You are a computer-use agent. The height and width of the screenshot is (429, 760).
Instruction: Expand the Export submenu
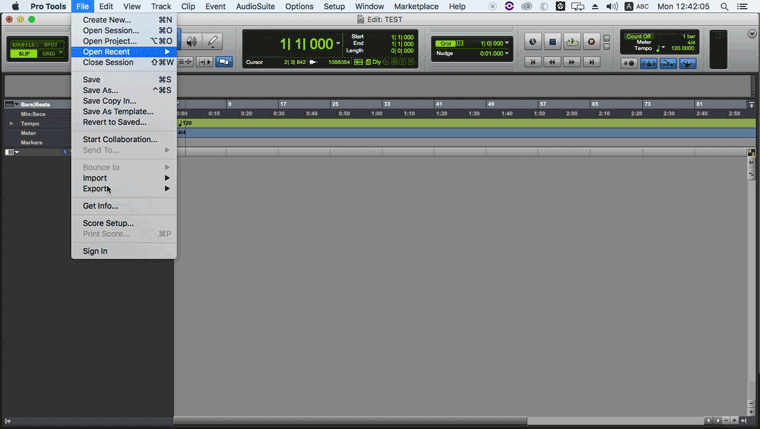(124, 189)
